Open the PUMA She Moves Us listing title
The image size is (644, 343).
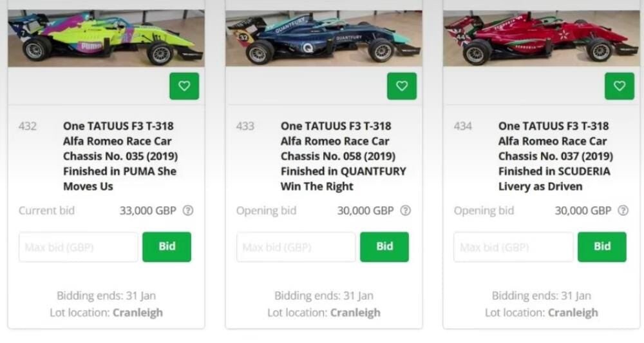(120, 156)
